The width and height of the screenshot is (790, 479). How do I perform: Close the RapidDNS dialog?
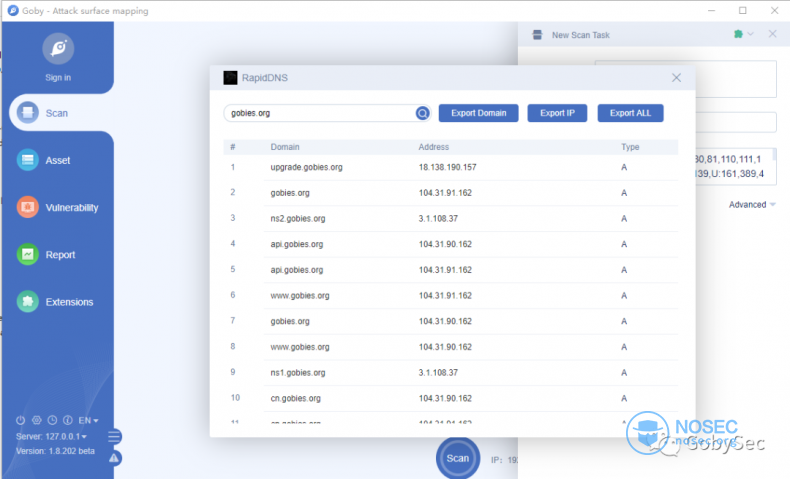pyautogui.click(x=676, y=78)
